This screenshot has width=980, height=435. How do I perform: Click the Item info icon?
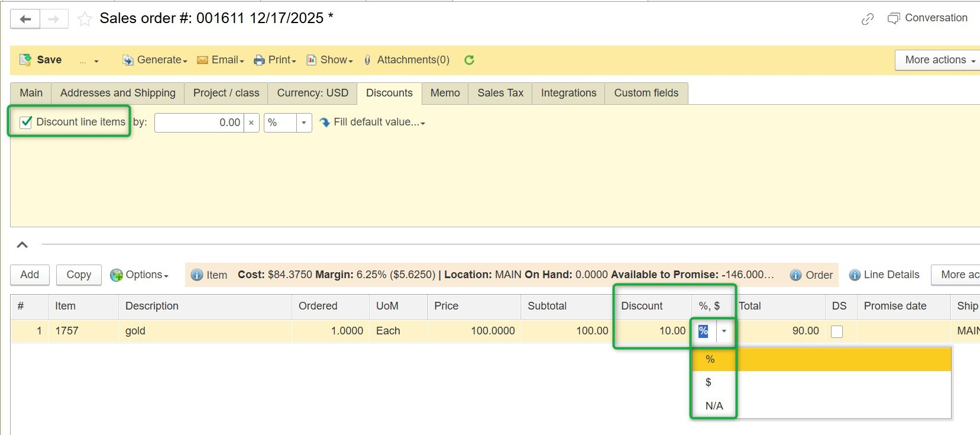(x=197, y=275)
